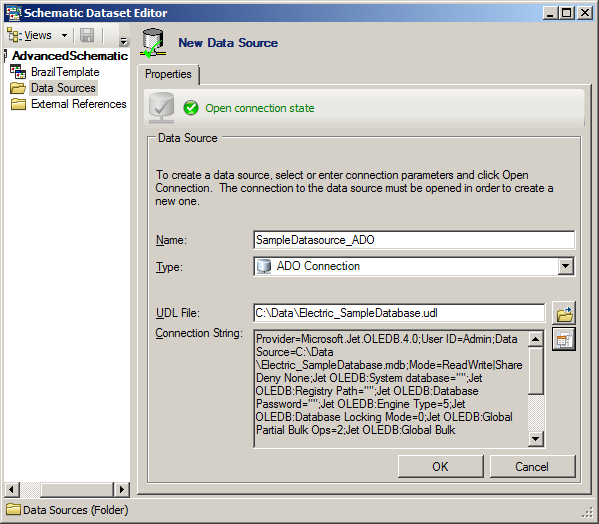The image size is (599, 524).
Task: Click the window resize grip corner
Action: [x=587, y=512]
